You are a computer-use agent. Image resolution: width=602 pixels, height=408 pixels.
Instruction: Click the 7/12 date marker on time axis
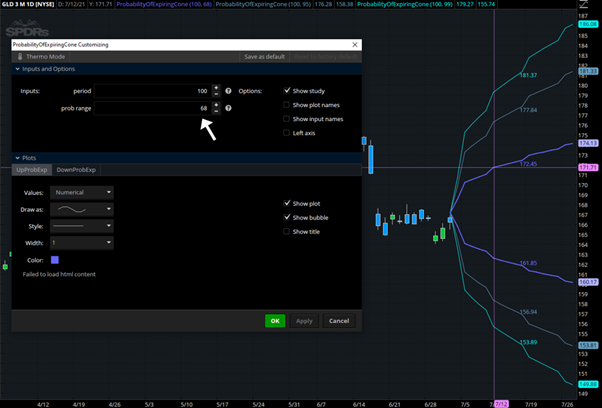(501, 404)
